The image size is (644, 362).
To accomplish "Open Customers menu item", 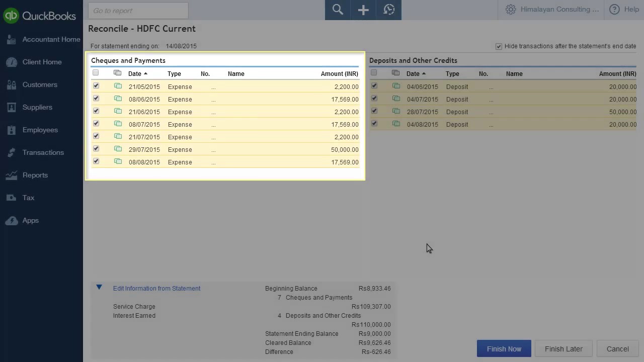I will point(40,85).
